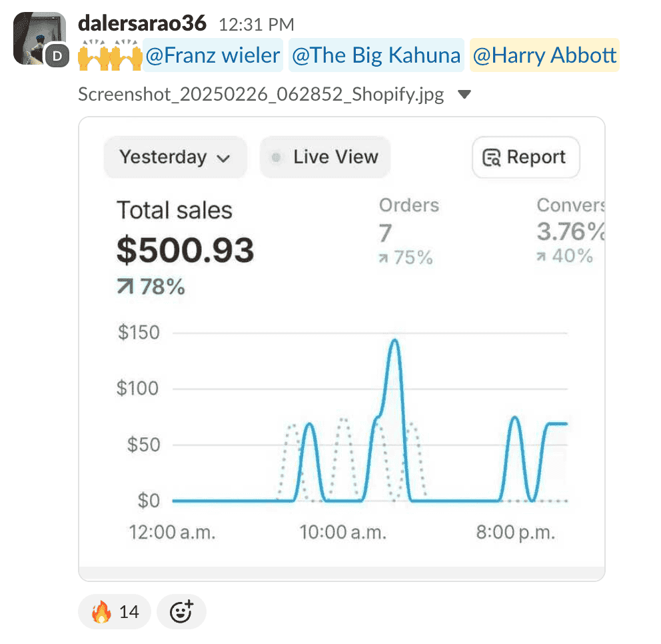The height and width of the screenshot is (644, 661).
Task: Click the Orders trend arrow icon
Action: 384,259
